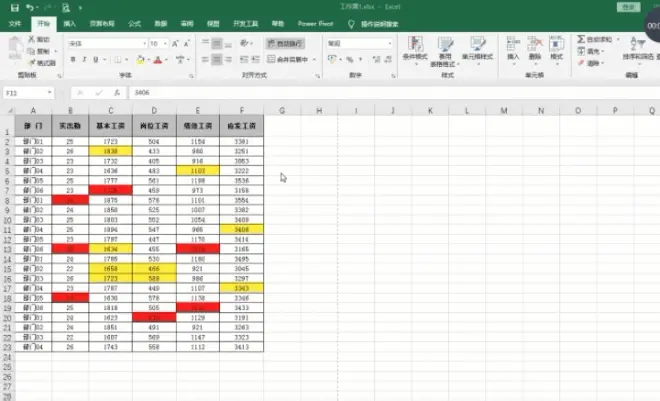The image size is (660, 401).
Task: Select the Format Painter brush
Action: [x=32, y=63]
